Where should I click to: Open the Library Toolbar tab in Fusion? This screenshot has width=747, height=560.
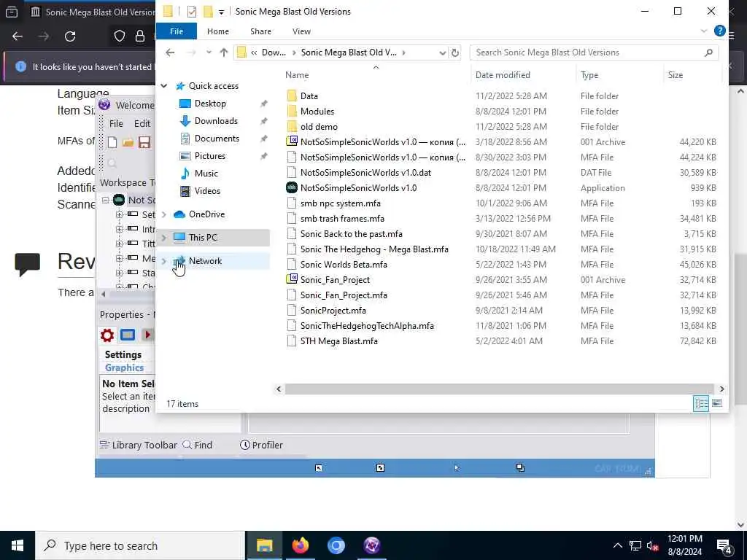pos(139,446)
